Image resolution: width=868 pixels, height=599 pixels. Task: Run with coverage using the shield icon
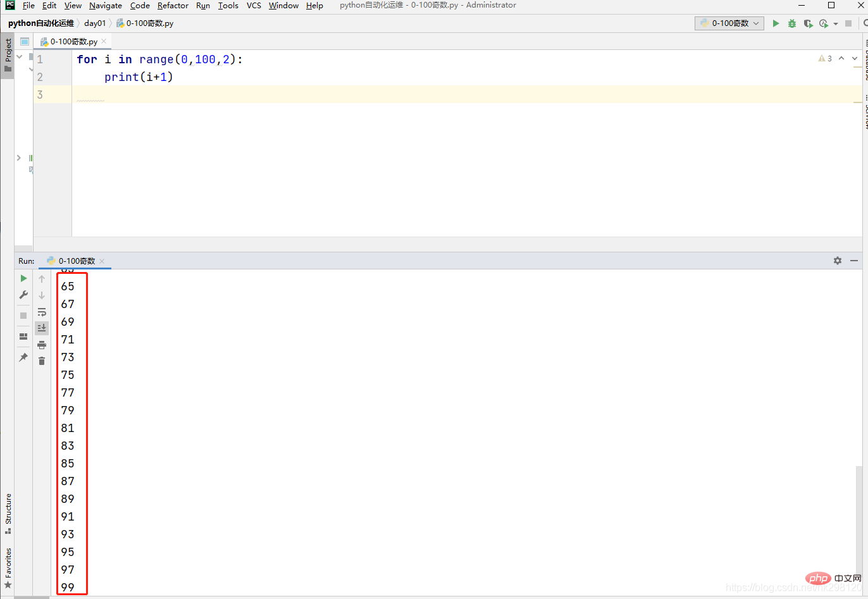[808, 23]
